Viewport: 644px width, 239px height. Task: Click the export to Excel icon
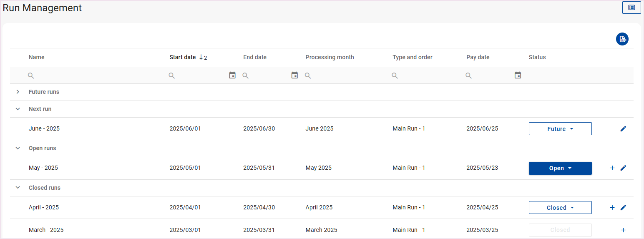click(622, 39)
